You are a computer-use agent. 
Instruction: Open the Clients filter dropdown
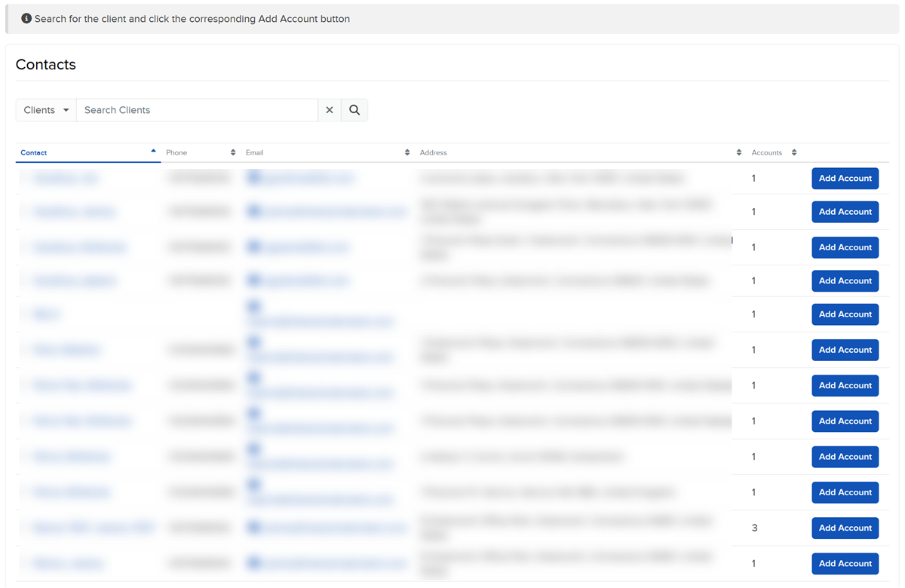pos(46,110)
